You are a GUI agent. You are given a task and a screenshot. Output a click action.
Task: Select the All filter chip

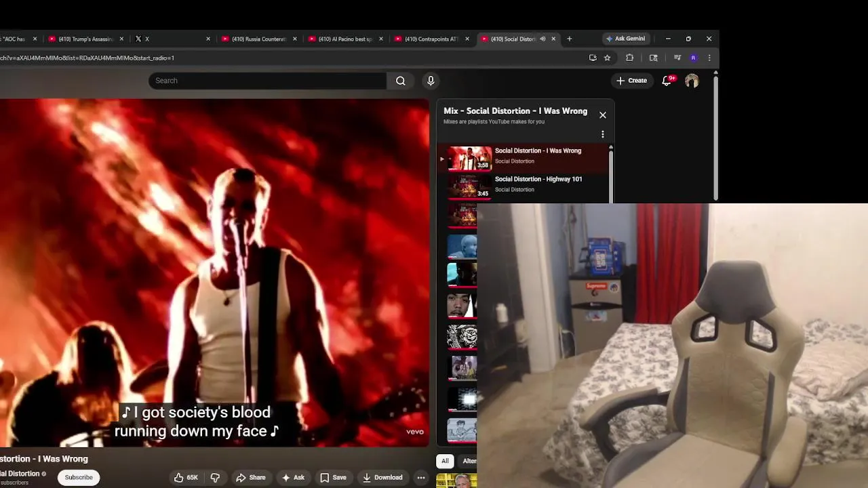click(445, 461)
